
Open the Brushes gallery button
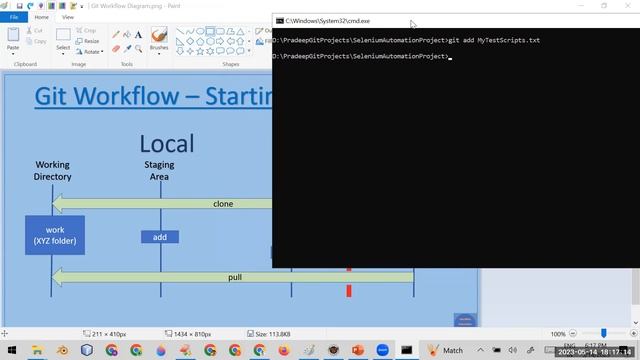point(159,38)
